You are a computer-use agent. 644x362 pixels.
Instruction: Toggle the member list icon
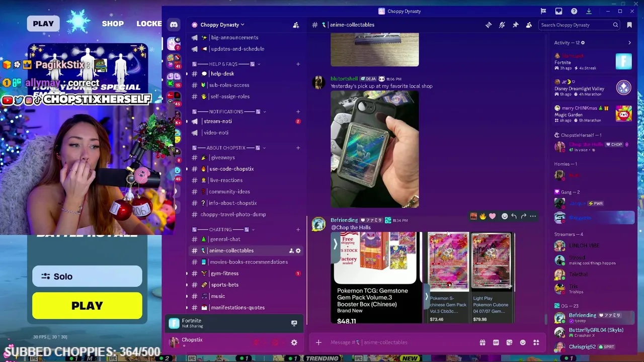(x=529, y=25)
